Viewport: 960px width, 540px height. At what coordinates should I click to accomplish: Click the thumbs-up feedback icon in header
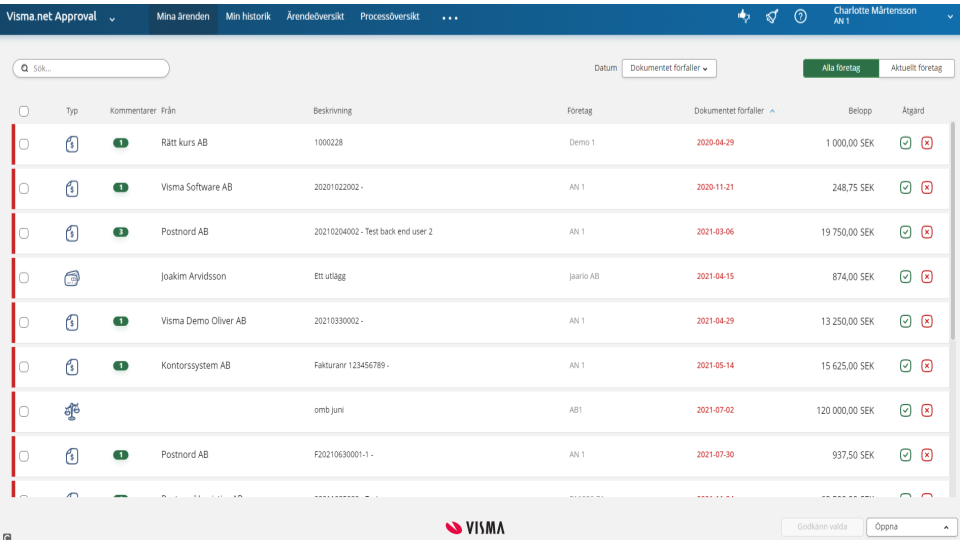click(x=744, y=17)
